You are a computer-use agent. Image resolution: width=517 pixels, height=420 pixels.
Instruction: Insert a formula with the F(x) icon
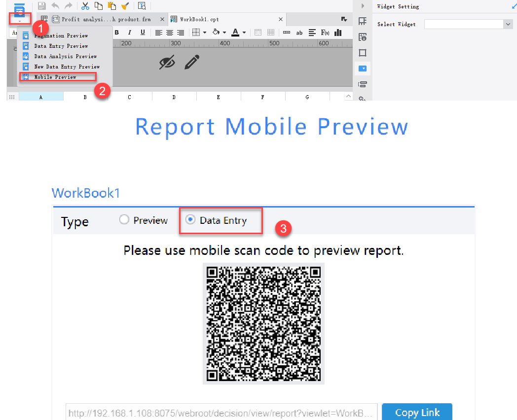click(x=325, y=32)
